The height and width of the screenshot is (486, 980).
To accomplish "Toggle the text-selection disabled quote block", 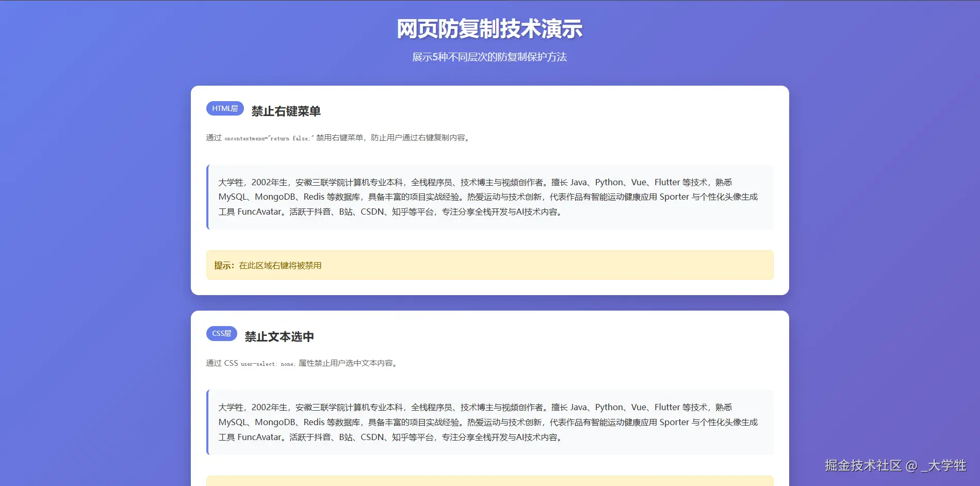I will pyautogui.click(x=490, y=422).
